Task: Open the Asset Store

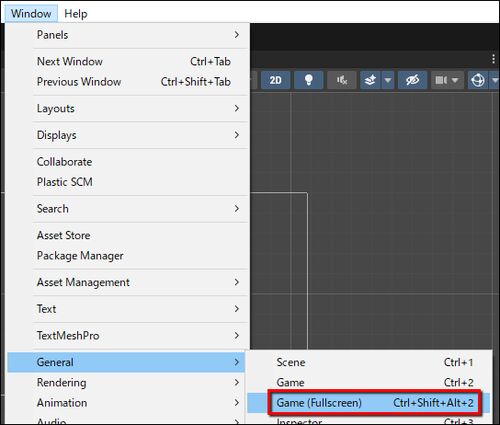Action: [x=128, y=236]
